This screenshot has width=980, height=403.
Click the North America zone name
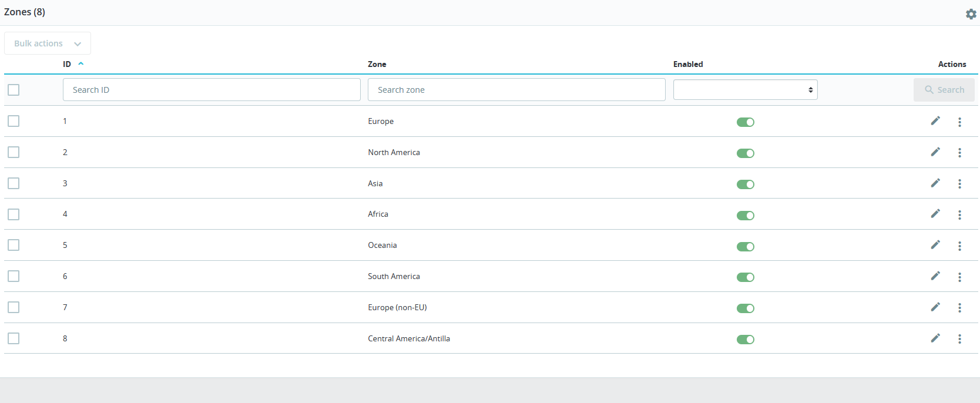[394, 152]
